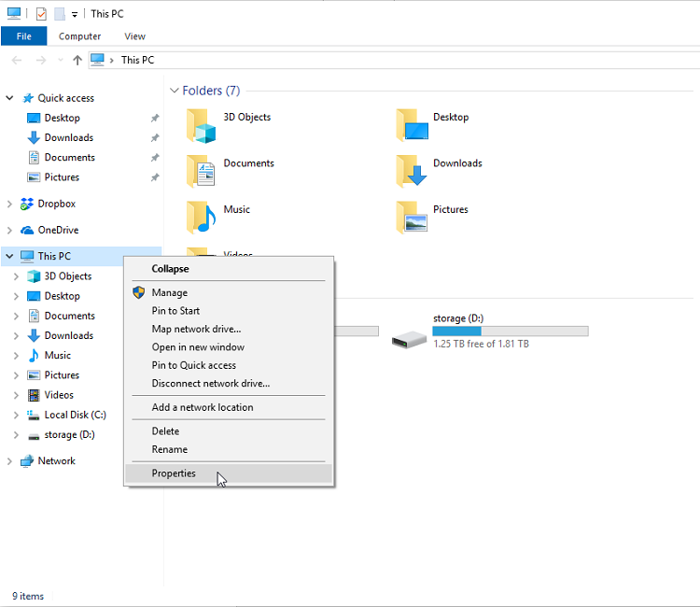Select Desktop under Quick access
Screen dimensions: 700x607
tap(62, 118)
